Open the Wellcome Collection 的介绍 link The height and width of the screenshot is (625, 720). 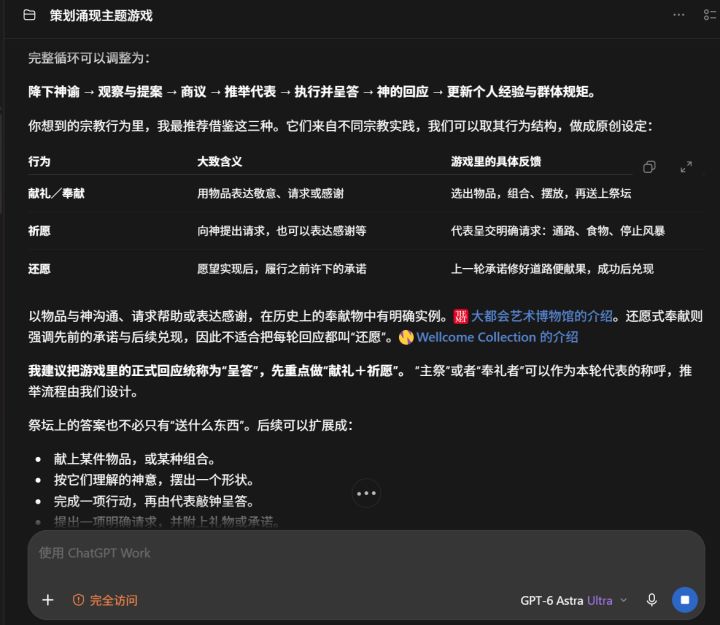click(x=497, y=338)
